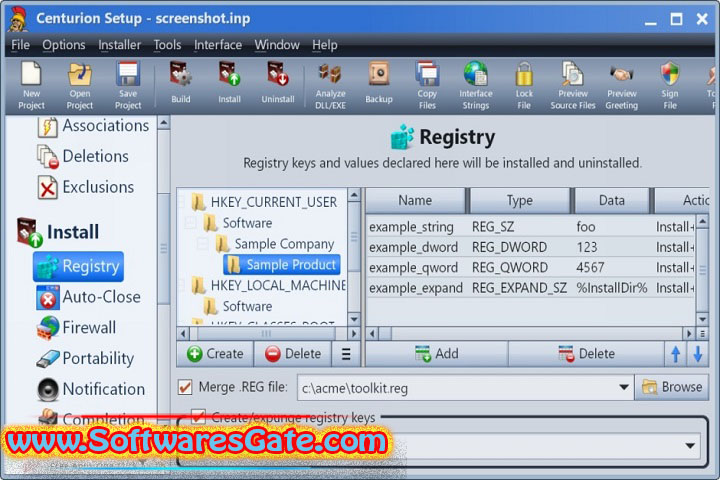720x480 pixels.
Task: Move registry value down with blue arrow
Action: pyautogui.click(x=698, y=354)
